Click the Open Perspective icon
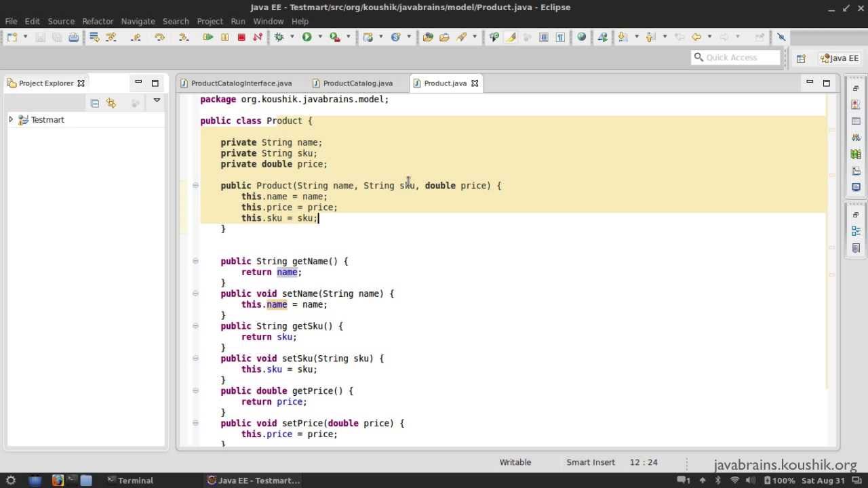 click(x=801, y=58)
